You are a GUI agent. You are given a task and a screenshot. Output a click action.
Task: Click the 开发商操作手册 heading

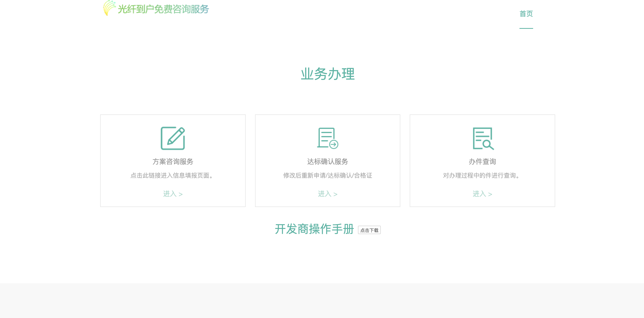314,229
